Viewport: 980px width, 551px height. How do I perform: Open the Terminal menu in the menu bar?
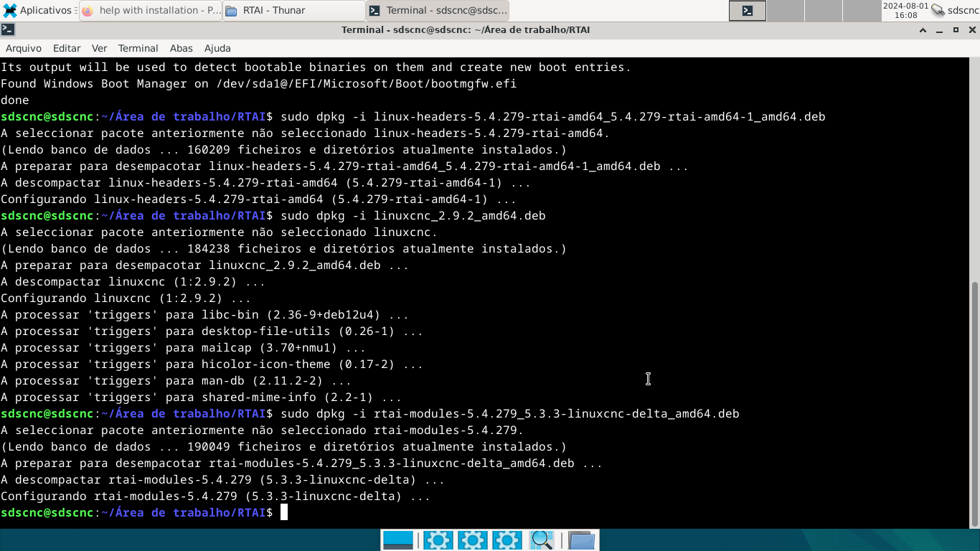click(138, 48)
